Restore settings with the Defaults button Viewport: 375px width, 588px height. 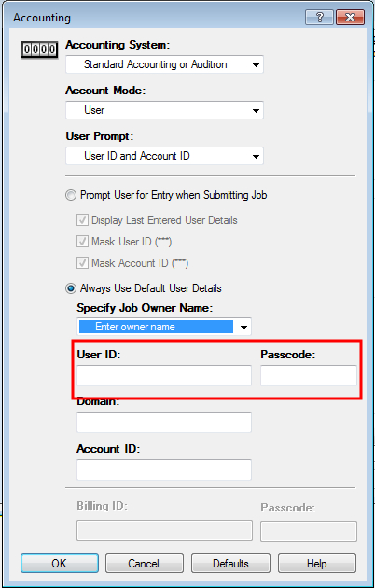[230, 563]
